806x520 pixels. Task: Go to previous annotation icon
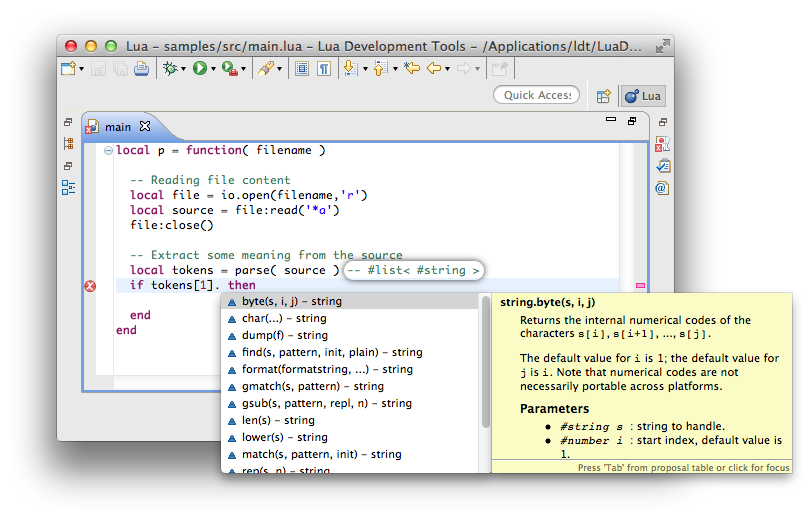point(380,68)
